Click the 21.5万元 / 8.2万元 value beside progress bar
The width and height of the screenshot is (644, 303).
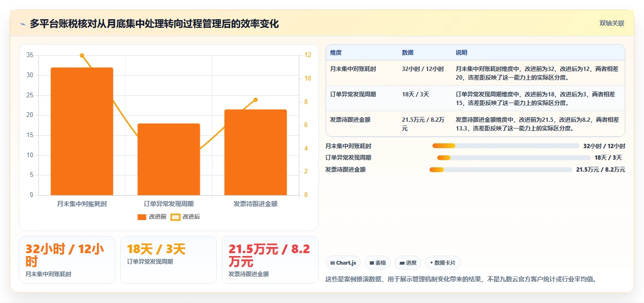600,170
